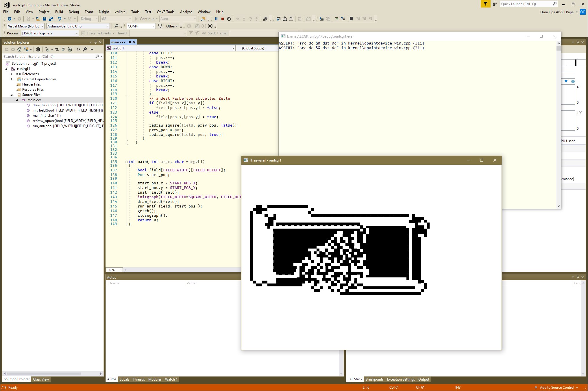Open the COM4 serial port dropdown
Screen dimensions: 588x391
[x=154, y=26]
